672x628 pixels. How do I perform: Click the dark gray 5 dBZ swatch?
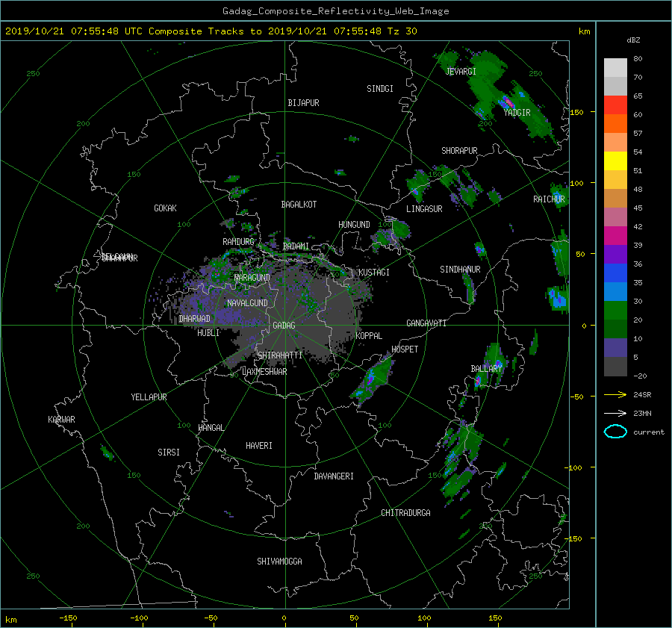615,366
